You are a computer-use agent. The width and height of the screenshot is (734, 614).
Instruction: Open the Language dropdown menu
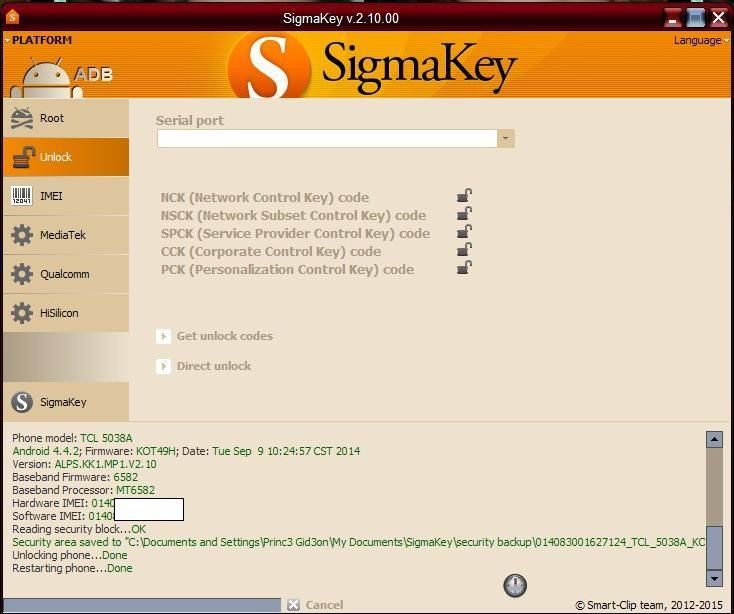699,40
